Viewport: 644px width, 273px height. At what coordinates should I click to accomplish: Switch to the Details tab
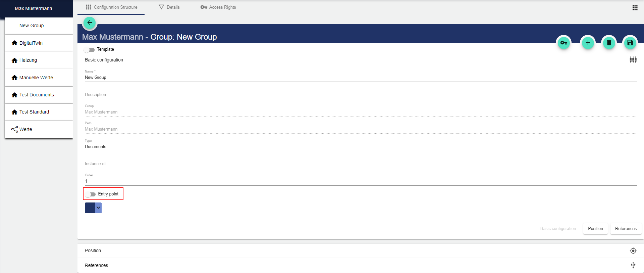(x=169, y=7)
